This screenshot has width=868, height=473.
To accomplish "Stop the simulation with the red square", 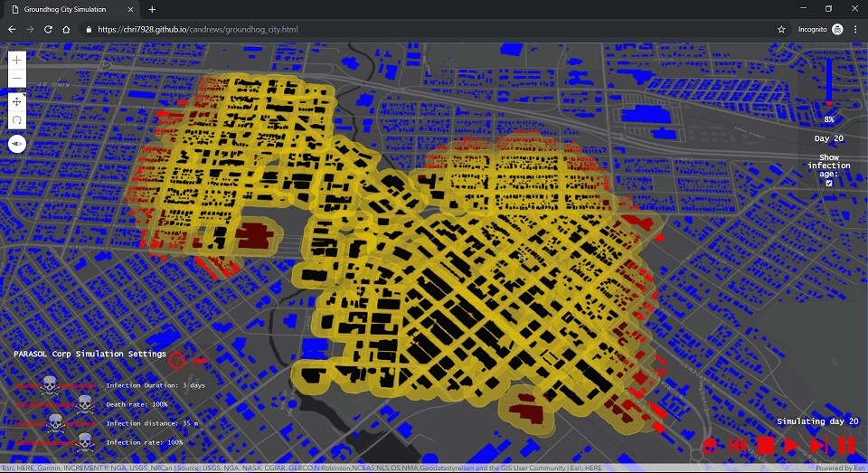I will (x=766, y=445).
